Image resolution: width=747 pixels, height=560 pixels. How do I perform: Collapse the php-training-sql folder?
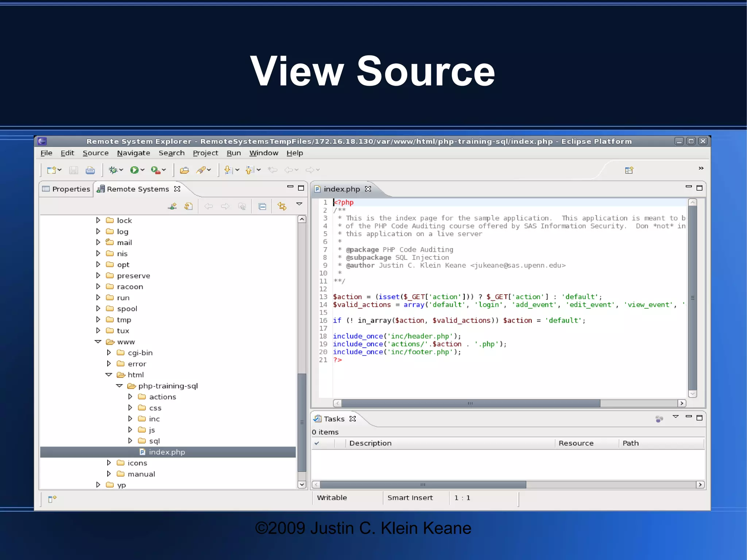119,386
